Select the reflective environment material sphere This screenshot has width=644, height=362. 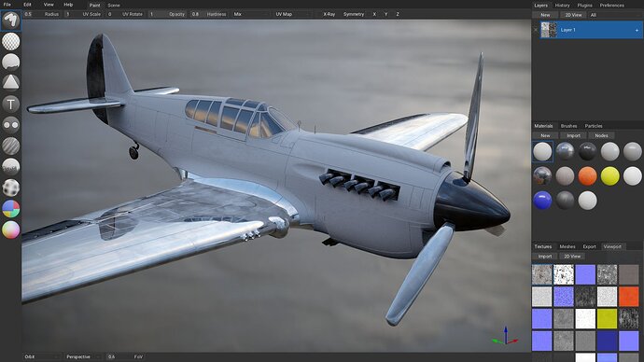pos(542,176)
